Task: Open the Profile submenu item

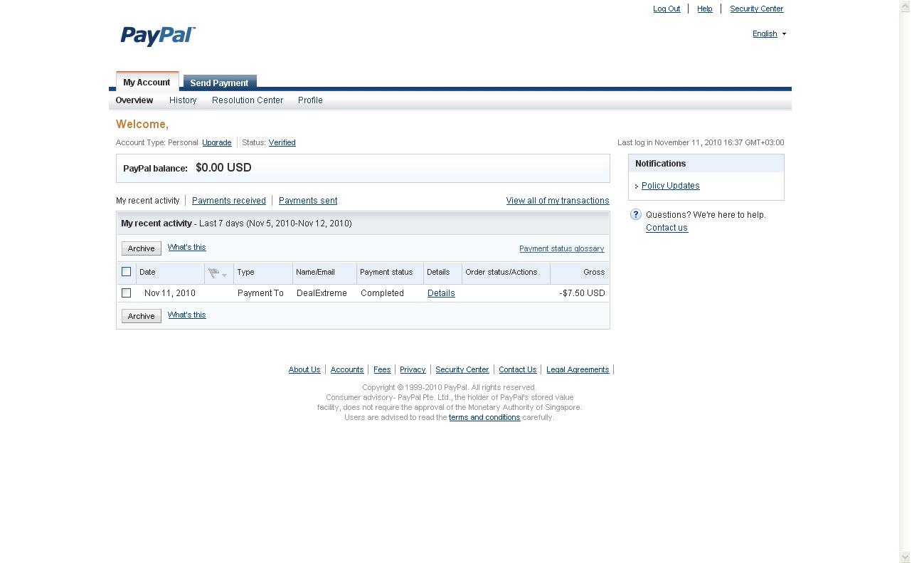Action: [x=310, y=100]
